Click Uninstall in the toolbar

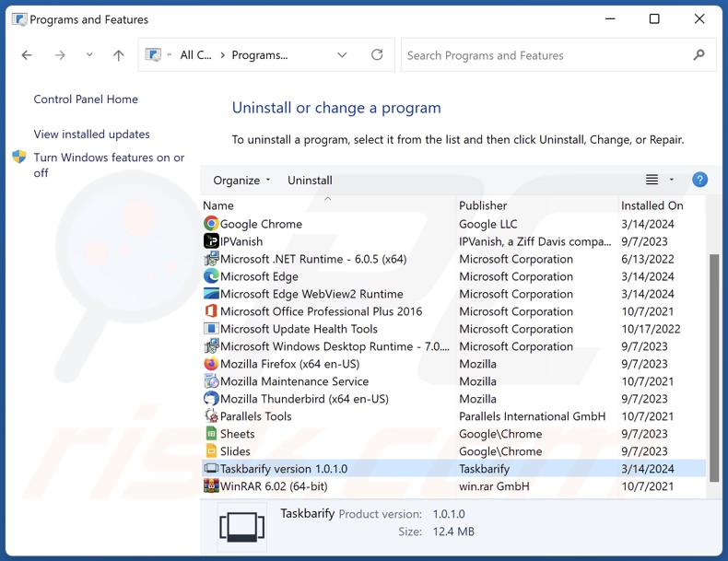click(310, 180)
